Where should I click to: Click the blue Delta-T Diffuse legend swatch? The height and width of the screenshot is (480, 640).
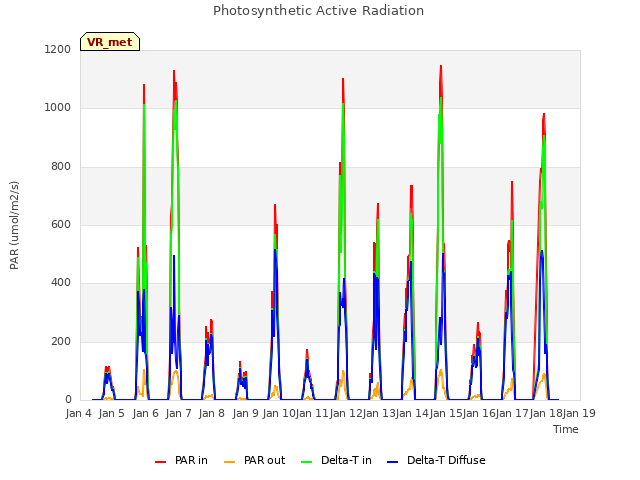coord(392,462)
